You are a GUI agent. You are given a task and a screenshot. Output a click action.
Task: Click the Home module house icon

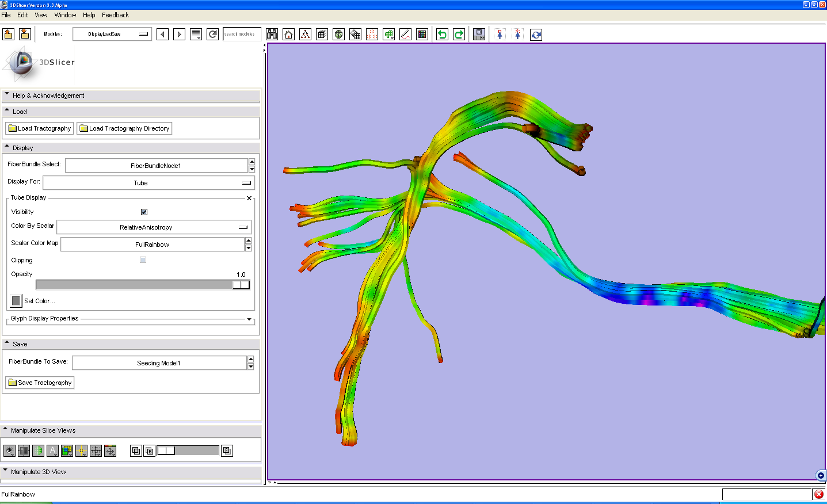[289, 35]
